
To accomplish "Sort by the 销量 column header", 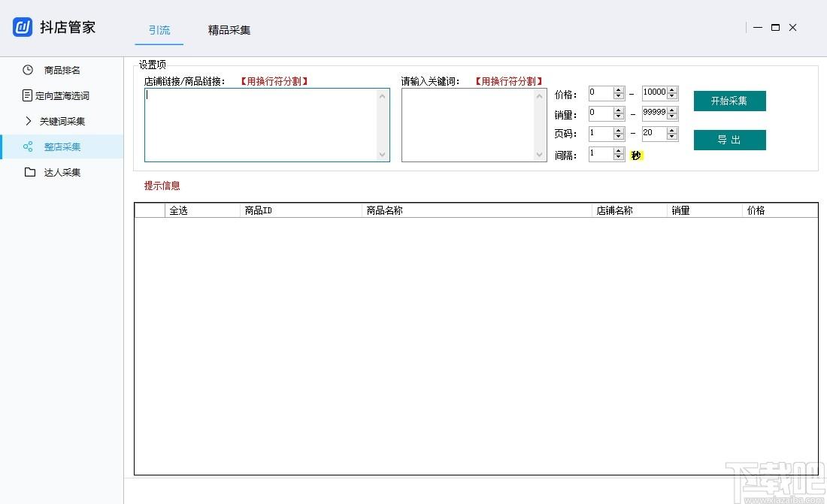I will (705, 210).
